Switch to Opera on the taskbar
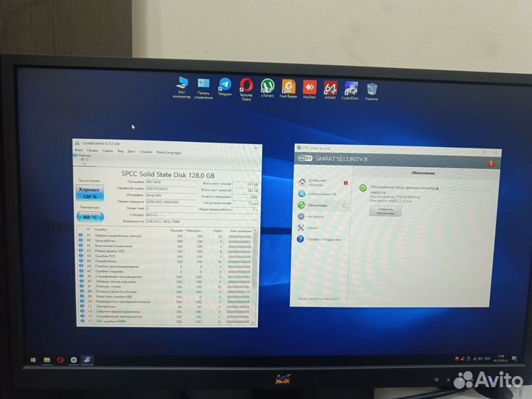Image resolution: width=532 pixels, height=399 pixels. (x=61, y=360)
